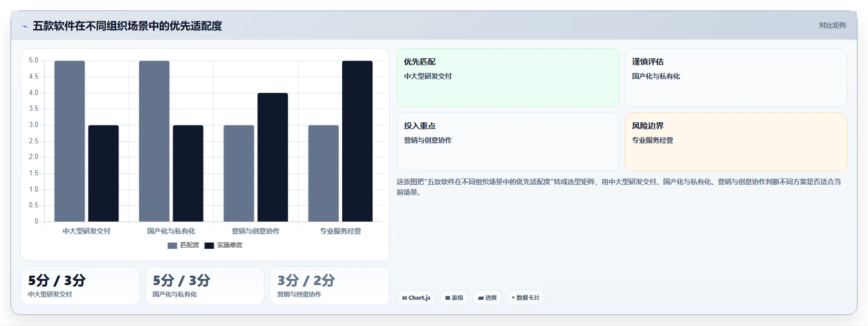868x326 pixels.
Task: Click the 营销与创意协作 x-axis label
Action: [x=256, y=231]
